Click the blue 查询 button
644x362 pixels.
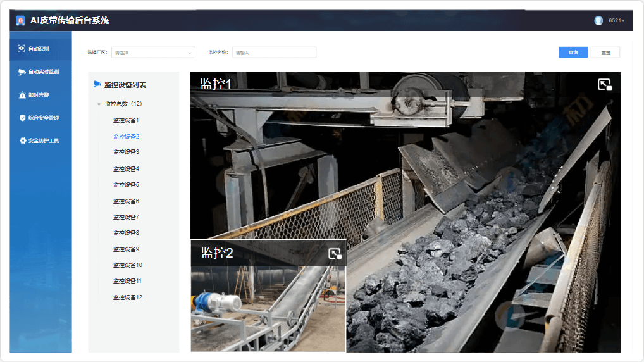(573, 53)
